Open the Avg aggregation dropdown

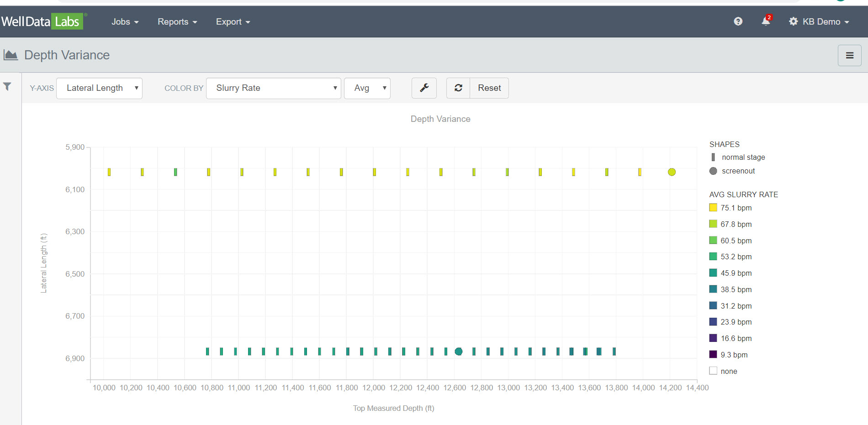pos(367,88)
